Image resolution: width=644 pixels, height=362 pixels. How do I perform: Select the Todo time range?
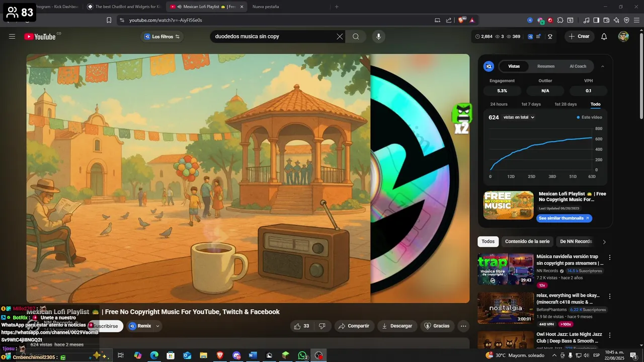[595, 104]
